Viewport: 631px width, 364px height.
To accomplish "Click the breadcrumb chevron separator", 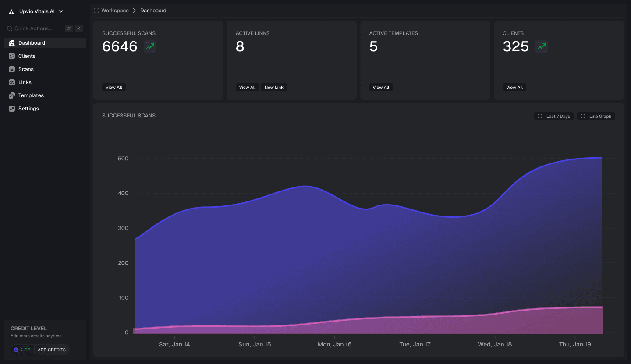I will point(135,11).
